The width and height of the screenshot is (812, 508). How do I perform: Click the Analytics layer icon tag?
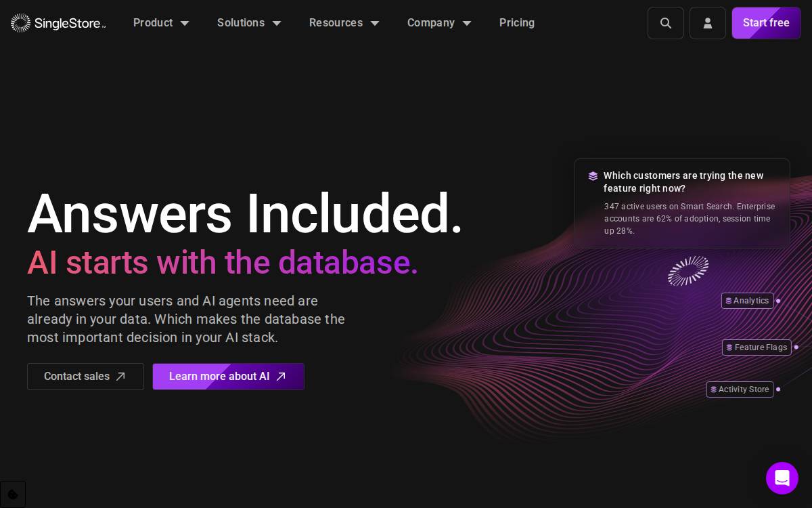(747, 301)
